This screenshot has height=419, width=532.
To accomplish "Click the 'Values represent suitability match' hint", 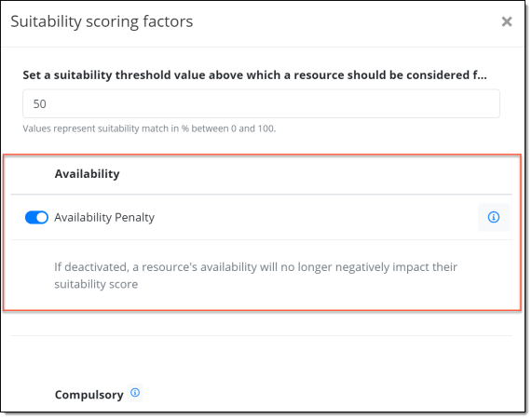I will click(x=149, y=128).
